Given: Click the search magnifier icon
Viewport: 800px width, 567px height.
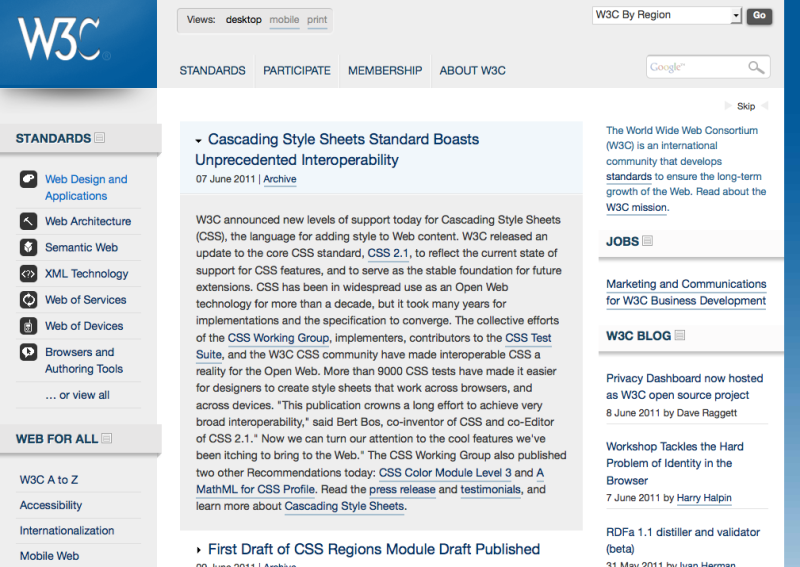Looking at the screenshot, I should click(756, 67).
